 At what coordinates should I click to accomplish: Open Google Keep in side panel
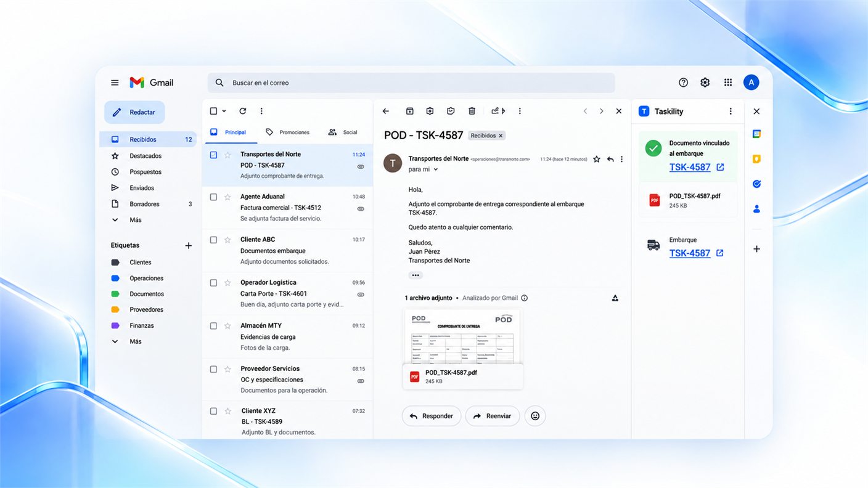[x=756, y=159]
